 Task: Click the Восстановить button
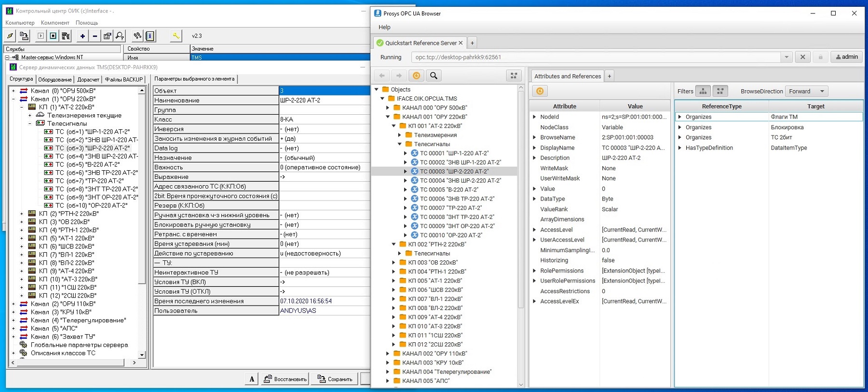click(285, 379)
